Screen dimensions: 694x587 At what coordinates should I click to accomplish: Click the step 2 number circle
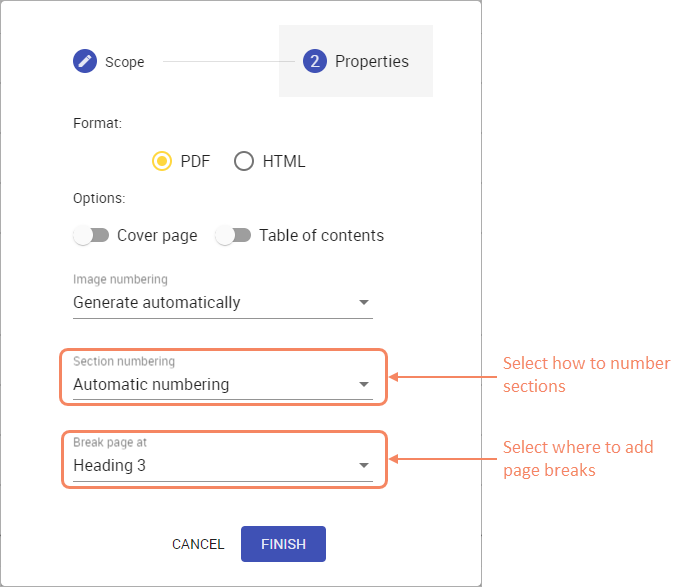(x=315, y=62)
